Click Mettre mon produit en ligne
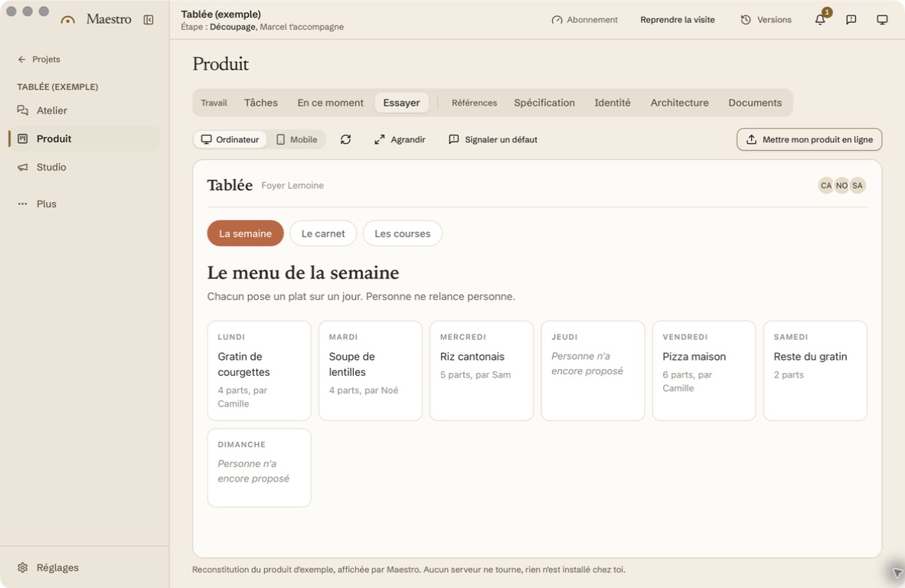Image resolution: width=905 pixels, height=588 pixels. [809, 139]
